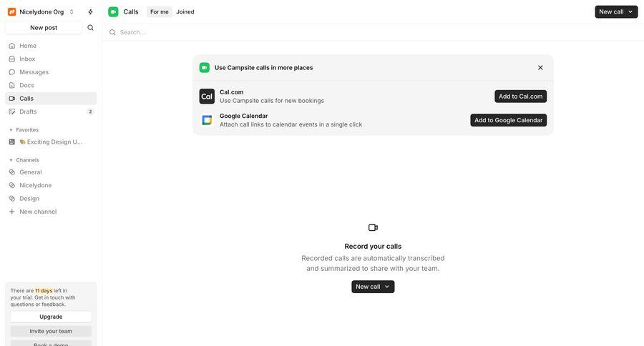This screenshot has width=644, height=346.
Task: Click the Upgrade button
Action: (x=51, y=317)
